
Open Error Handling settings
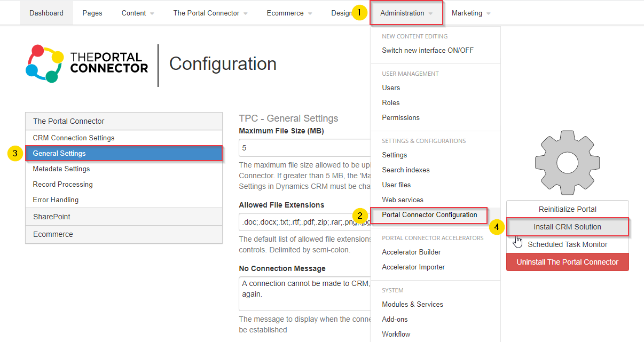coord(124,200)
